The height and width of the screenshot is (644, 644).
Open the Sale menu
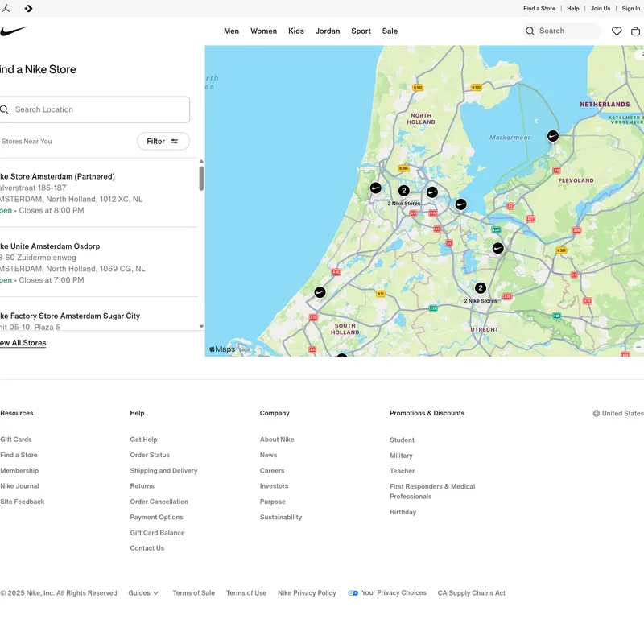(x=390, y=31)
